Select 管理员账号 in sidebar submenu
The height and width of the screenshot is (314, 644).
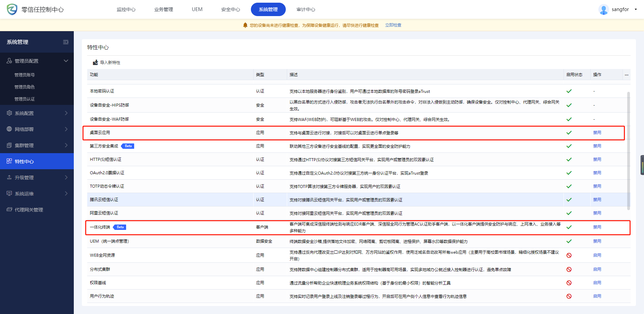click(24, 75)
